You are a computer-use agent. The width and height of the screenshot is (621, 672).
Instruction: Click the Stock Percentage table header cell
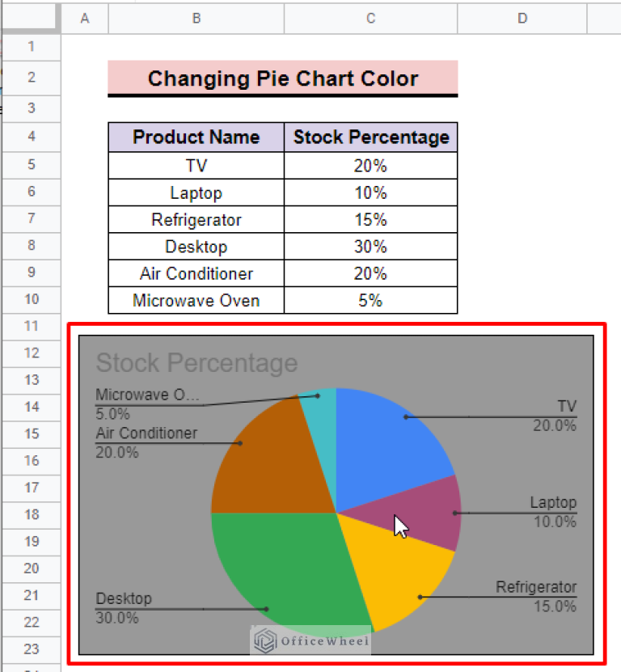click(370, 137)
